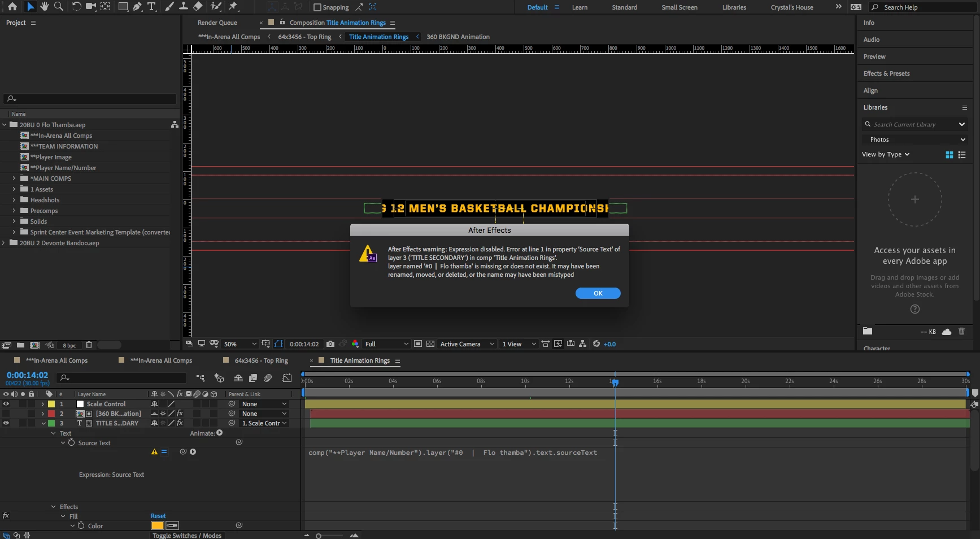Click the orange Fill Color swatch
The height and width of the screenshot is (539, 980).
158,525
